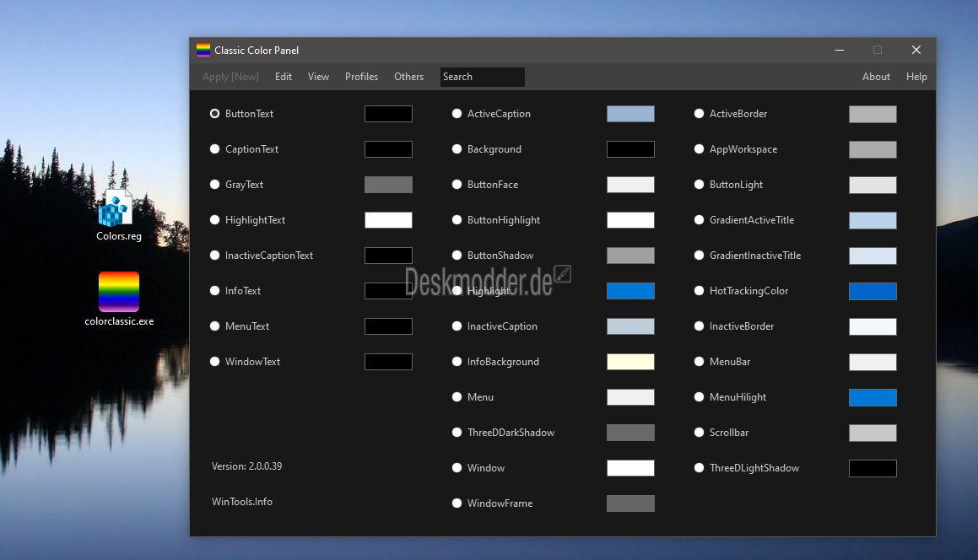Open the View menu
Viewport: 978px width, 560px height.
pyautogui.click(x=318, y=77)
